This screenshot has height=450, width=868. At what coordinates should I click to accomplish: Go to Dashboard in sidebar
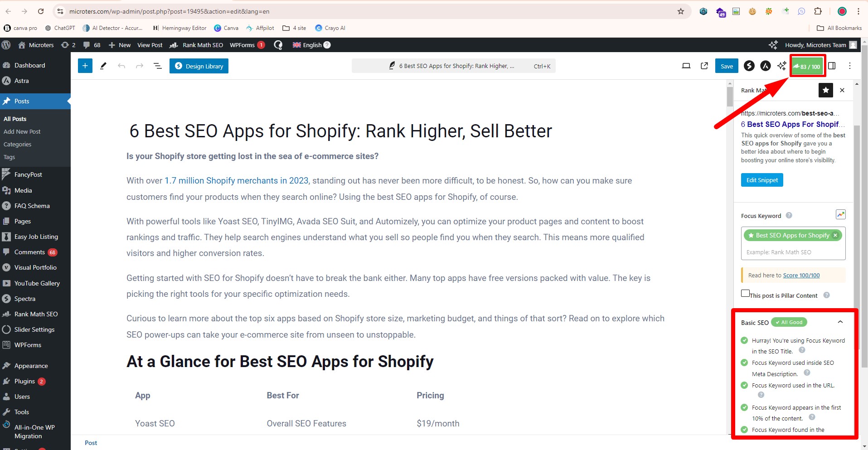(x=29, y=65)
